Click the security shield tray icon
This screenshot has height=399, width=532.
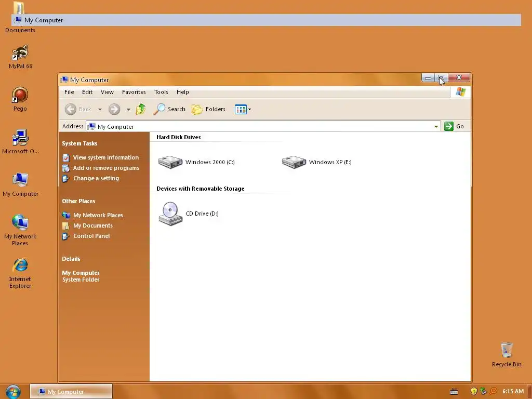(474, 391)
